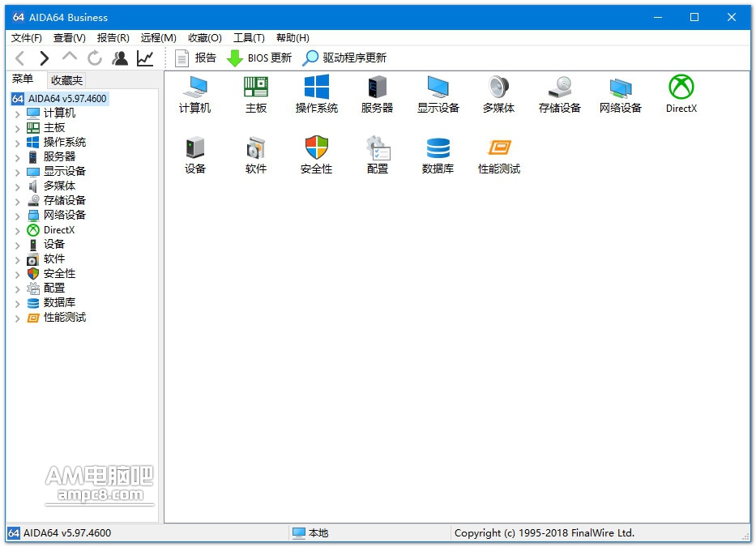Expand the 数据库 tree node
756x547 pixels.
click(x=17, y=303)
